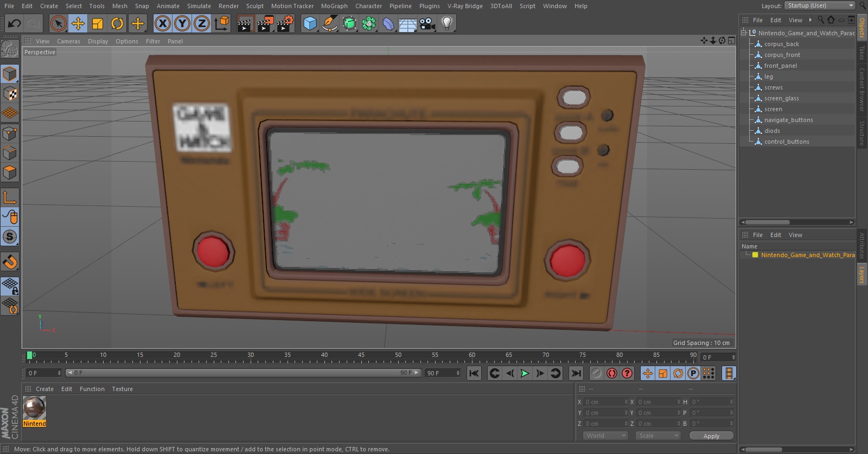Open the Spline Pen tool

click(x=329, y=23)
